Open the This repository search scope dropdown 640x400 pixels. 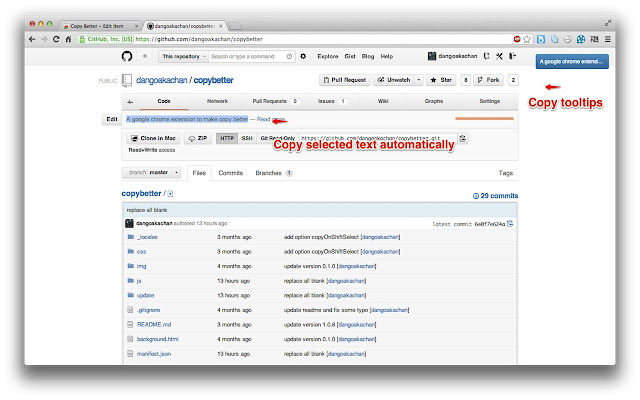[184, 56]
